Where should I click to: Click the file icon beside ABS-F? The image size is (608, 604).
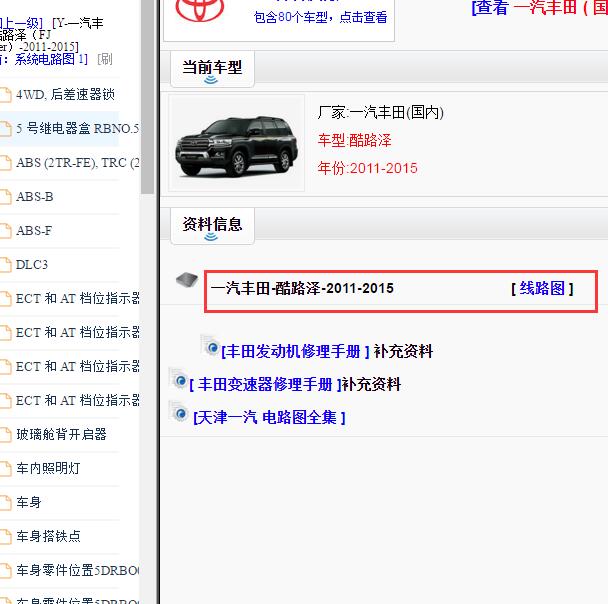click(5, 231)
